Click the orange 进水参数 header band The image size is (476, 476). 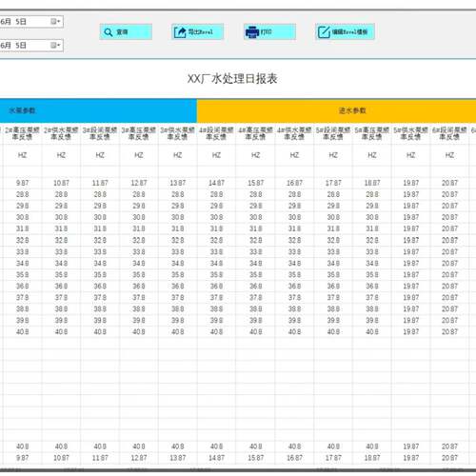(x=336, y=110)
